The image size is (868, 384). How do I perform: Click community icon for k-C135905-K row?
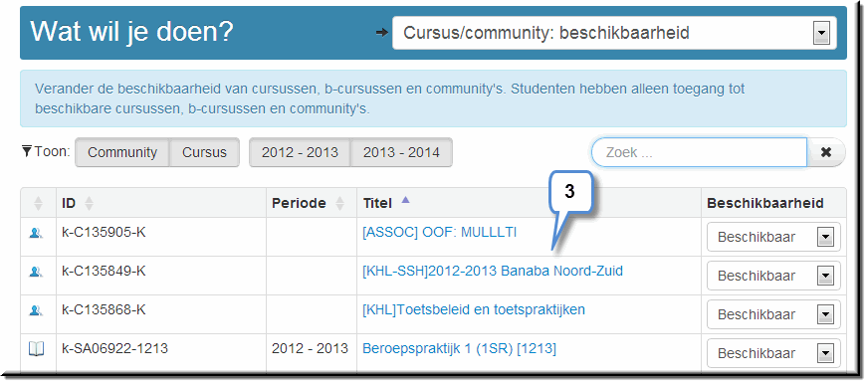36,234
